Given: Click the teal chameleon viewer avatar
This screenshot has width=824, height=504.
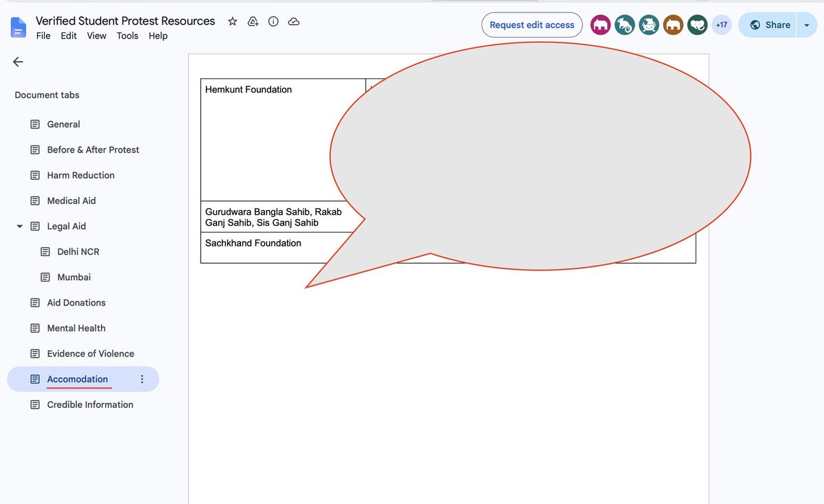Looking at the screenshot, I should pos(625,25).
